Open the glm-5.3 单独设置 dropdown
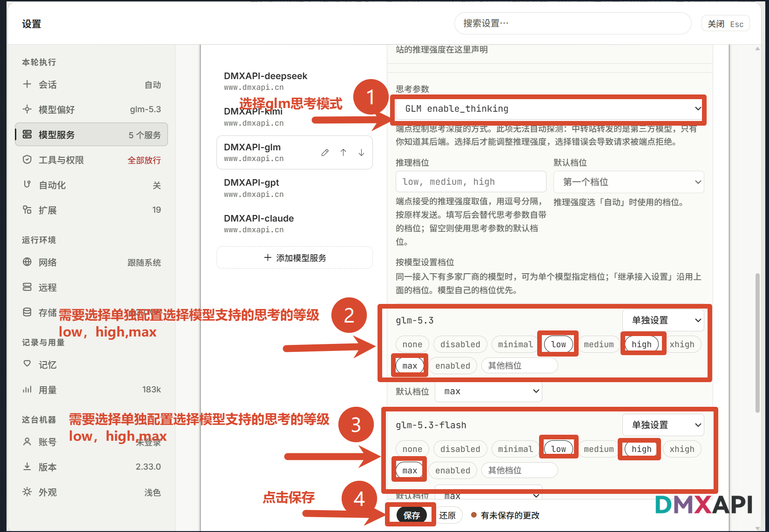The image size is (769, 532). point(663,320)
